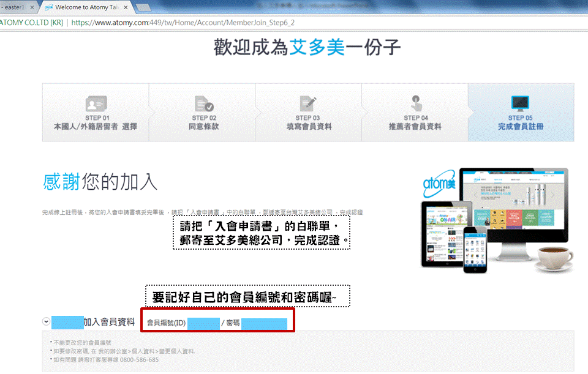Image resolution: width=588 pixels, height=374 pixels.
Task: Click the ATOMY CO.LTD [KR] certificate label
Action: (31, 23)
